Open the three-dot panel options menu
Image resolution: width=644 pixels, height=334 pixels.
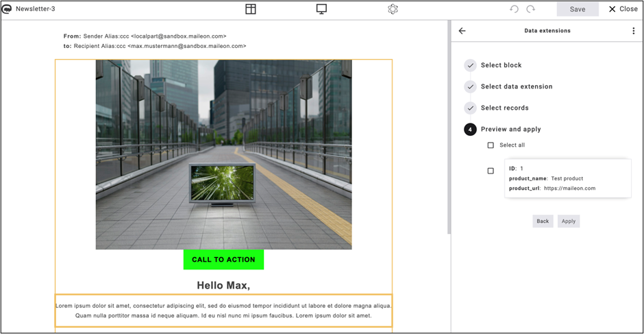(x=633, y=30)
